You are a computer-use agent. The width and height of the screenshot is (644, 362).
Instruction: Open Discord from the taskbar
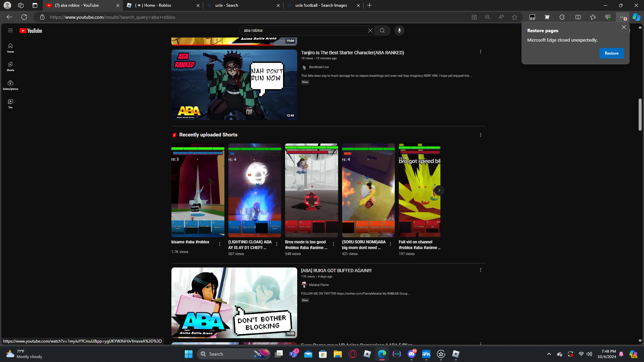point(412,354)
